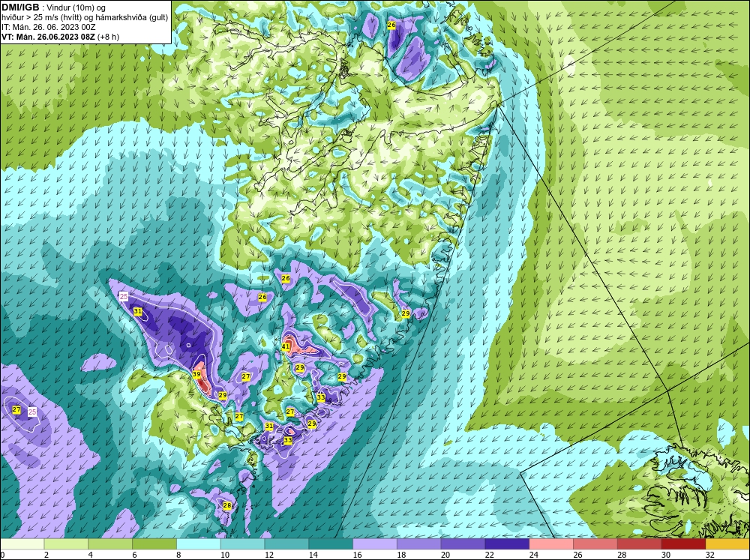The image size is (750, 560).
Task: Pick the lavender 16–18 m/s legend swatch
Action: [x=375, y=544]
